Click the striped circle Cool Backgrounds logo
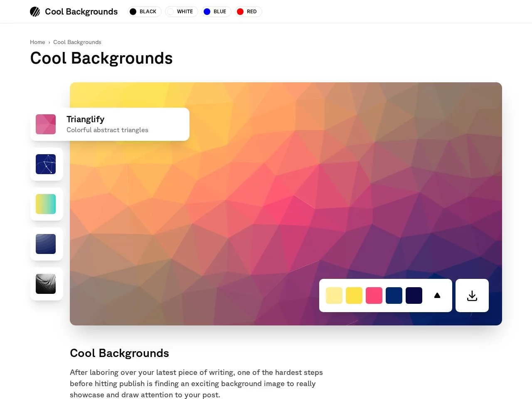 click(x=35, y=11)
